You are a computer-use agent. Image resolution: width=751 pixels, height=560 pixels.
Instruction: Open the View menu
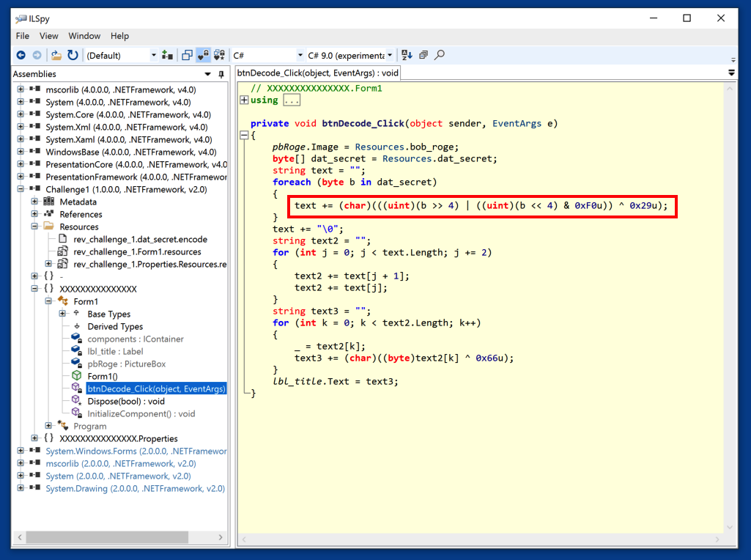(48, 36)
